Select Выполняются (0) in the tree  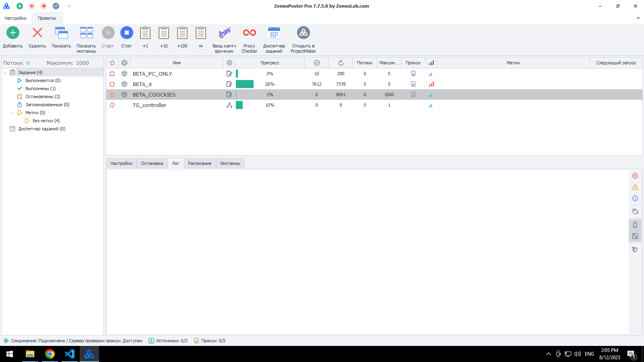coord(43,80)
